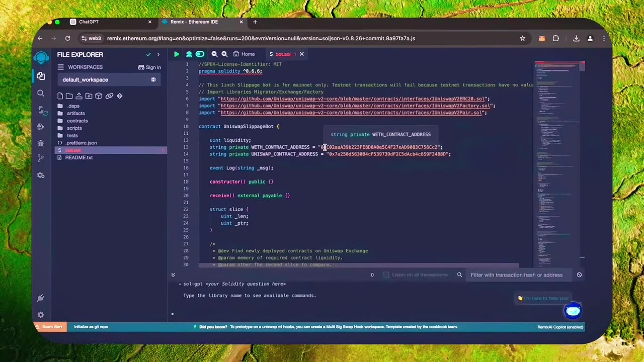Open a new browser tab
Image resolution: width=644 pixels, height=362 pixels.
(x=255, y=22)
